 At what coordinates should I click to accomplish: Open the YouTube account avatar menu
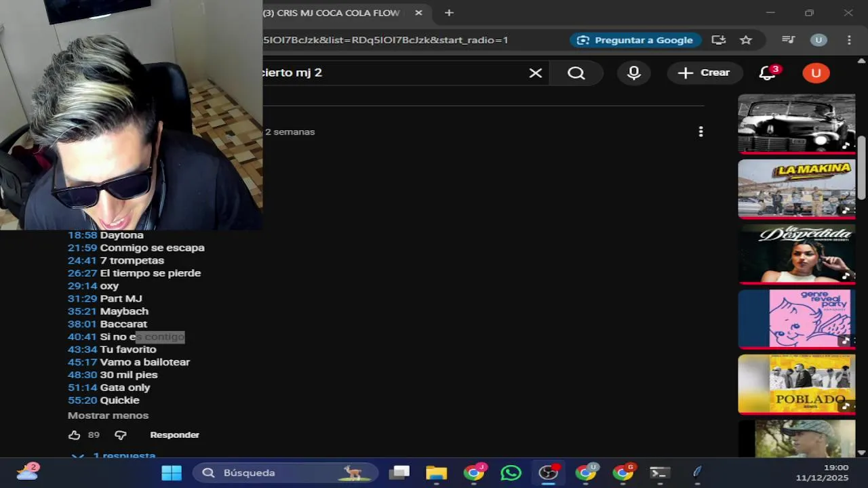[x=816, y=73]
